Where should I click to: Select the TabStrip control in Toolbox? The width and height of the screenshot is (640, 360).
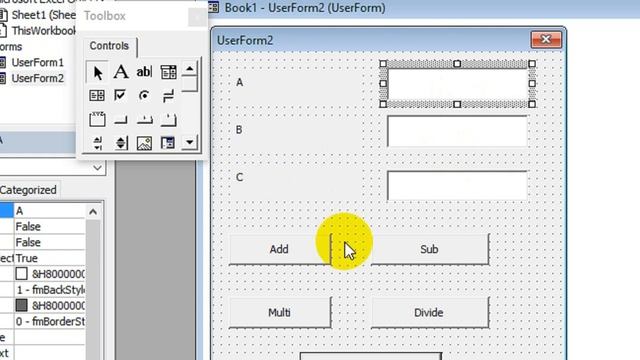coord(144,120)
